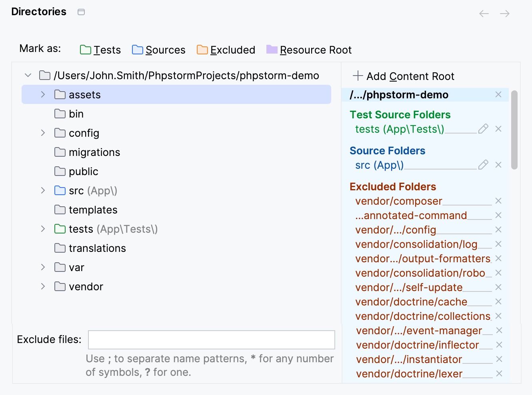
Task: Click the purple Resource Root folder icon
Action: click(x=272, y=49)
